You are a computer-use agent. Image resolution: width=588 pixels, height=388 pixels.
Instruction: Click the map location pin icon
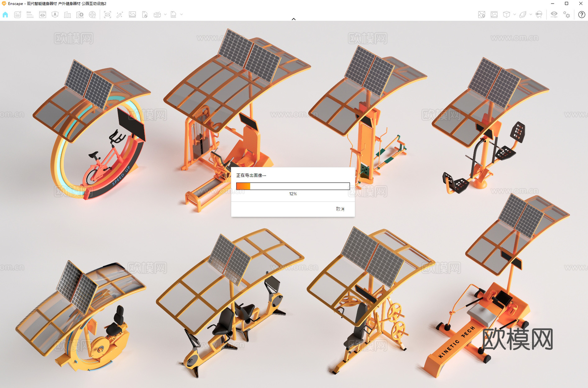pos(482,15)
